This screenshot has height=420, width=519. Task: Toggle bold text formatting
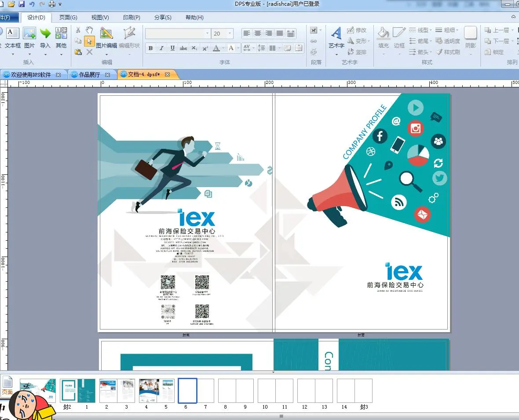pyautogui.click(x=150, y=48)
